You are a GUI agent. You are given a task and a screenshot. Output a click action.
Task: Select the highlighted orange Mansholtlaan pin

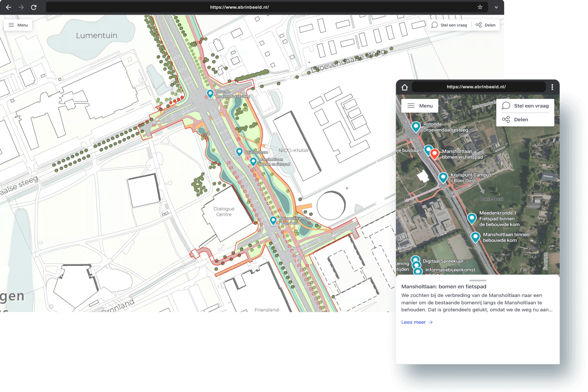pyautogui.click(x=435, y=153)
